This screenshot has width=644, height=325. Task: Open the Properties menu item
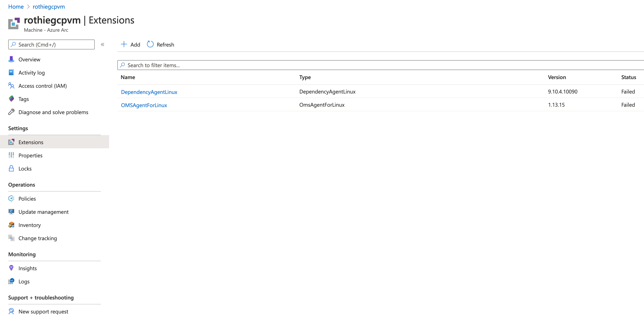click(x=30, y=155)
